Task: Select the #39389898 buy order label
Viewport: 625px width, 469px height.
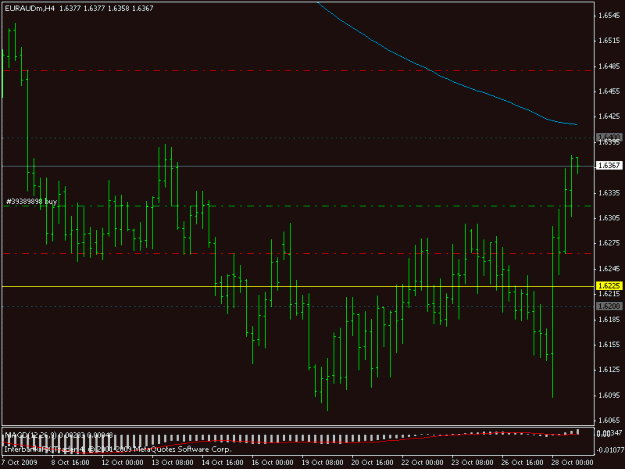Action: click(31, 202)
